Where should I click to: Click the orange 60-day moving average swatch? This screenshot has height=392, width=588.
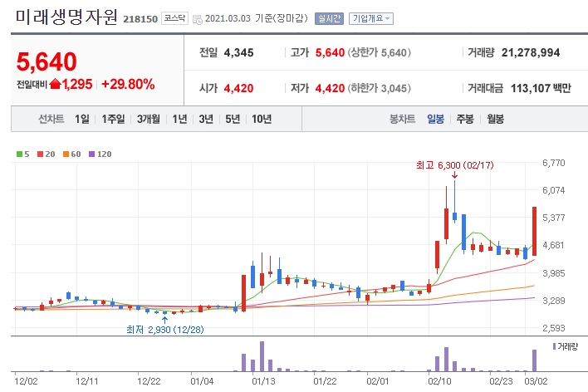coord(66,154)
